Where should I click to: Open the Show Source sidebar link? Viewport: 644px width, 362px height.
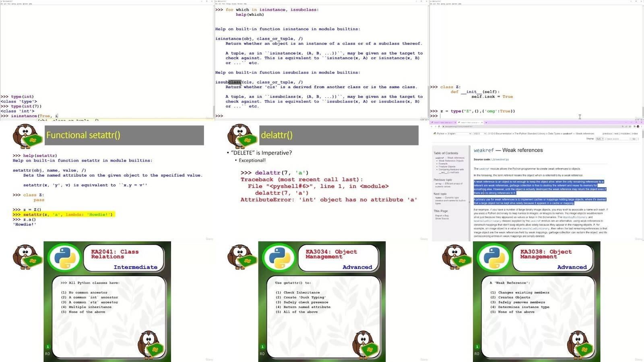[x=442, y=219]
